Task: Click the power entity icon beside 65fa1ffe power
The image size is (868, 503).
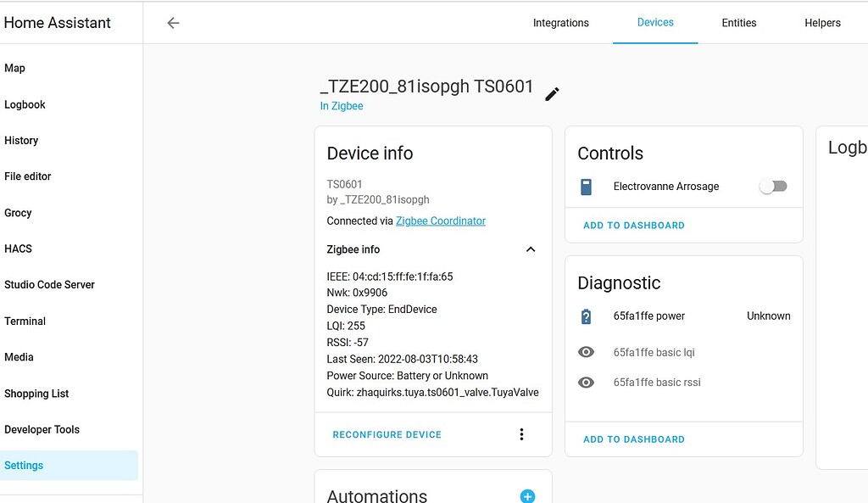Action: [586, 316]
